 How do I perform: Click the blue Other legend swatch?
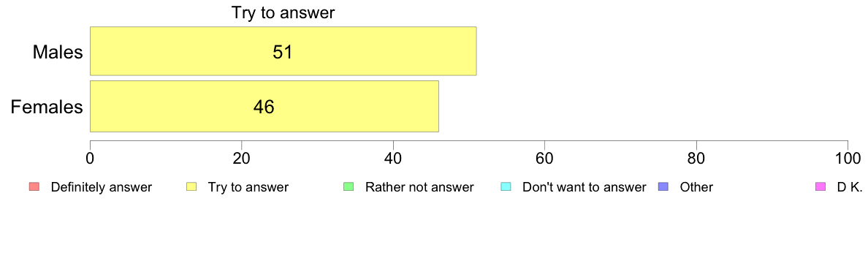(x=663, y=187)
